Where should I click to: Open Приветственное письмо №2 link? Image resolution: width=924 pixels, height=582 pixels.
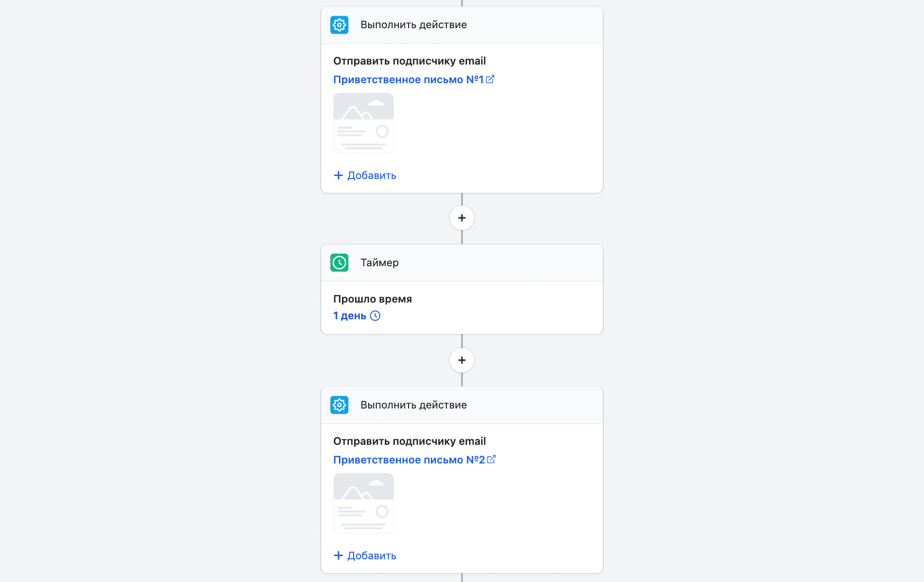tap(409, 460)
